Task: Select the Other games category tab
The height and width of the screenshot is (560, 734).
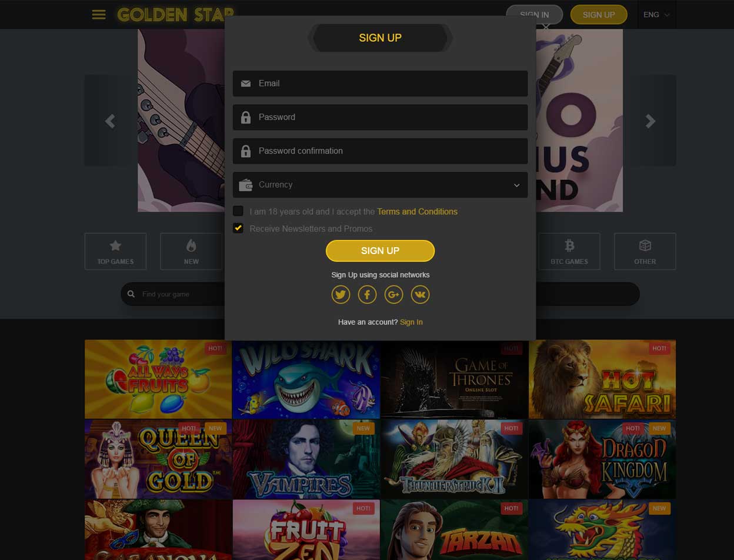Action: coord(645,251)
